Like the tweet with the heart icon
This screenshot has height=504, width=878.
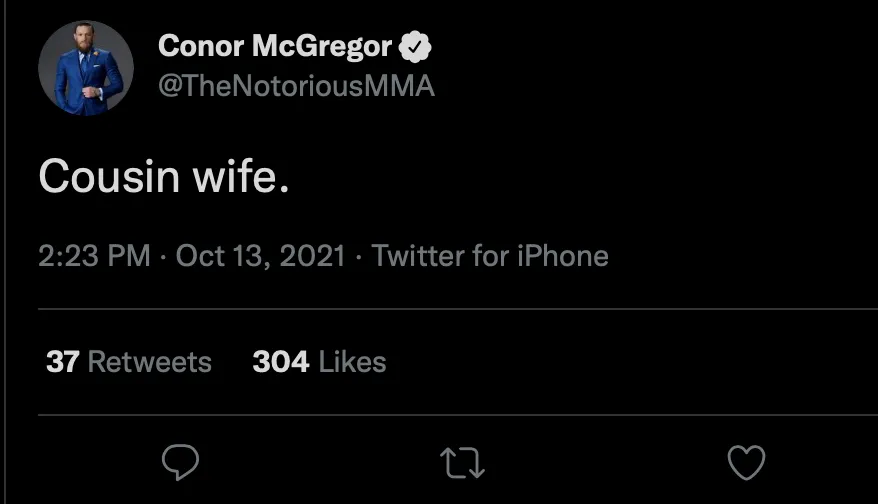(745, 462)
